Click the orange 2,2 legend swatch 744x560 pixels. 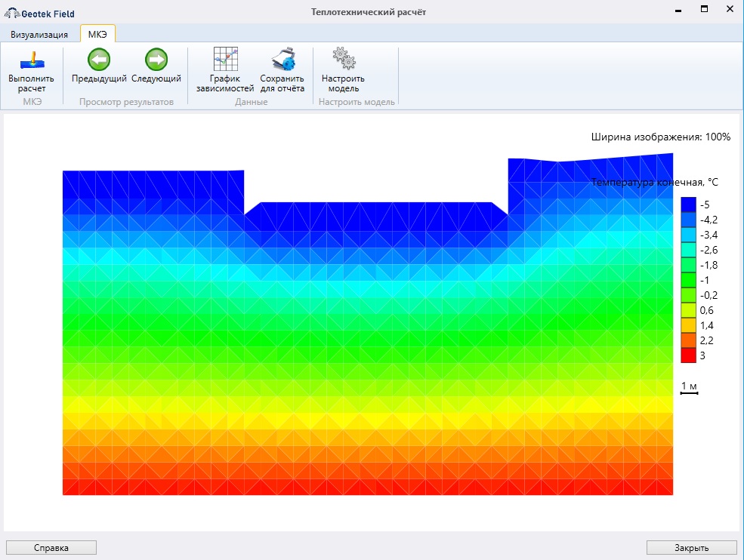coord(688,340)
